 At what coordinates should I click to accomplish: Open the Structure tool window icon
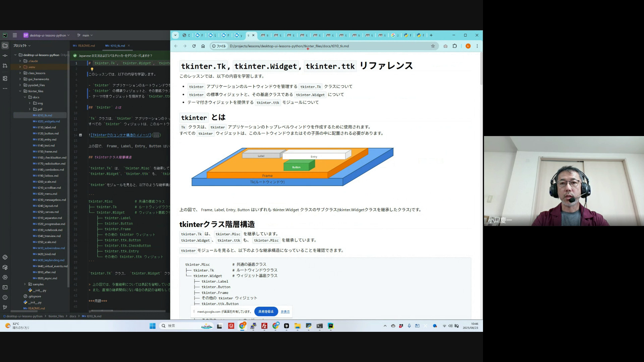[x=5, y=78]
